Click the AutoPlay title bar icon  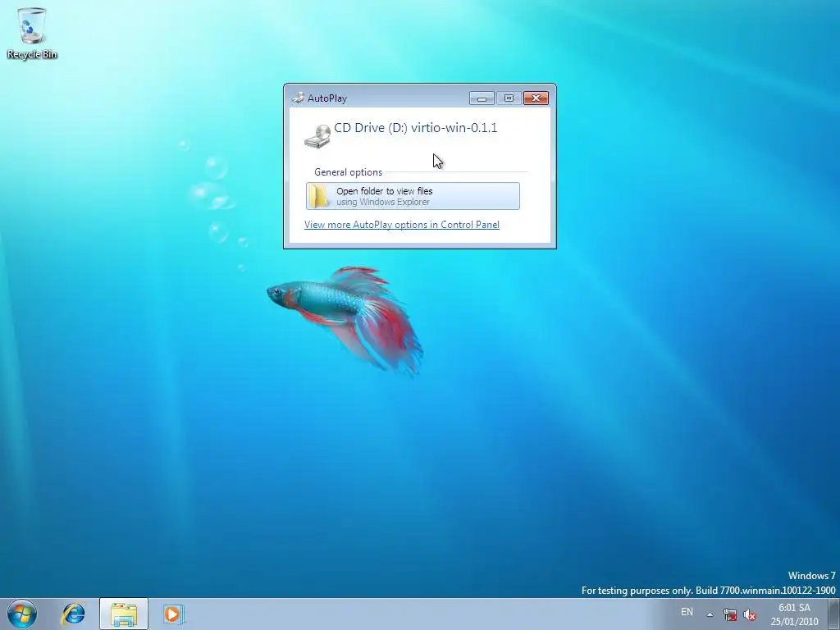pyautogui.click(x=297, y=98)
